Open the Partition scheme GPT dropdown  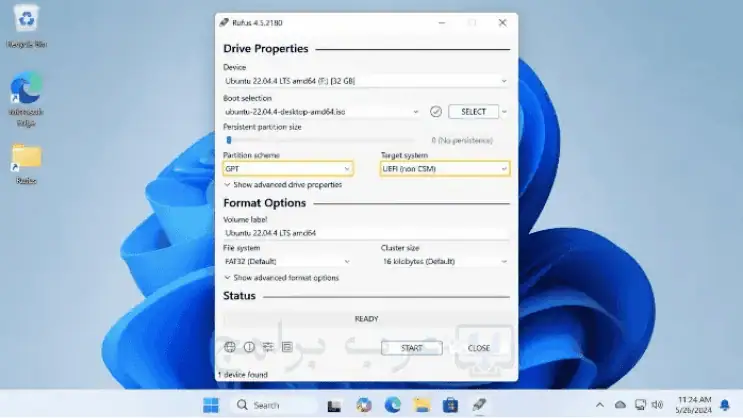pyautogui.click(x=288, y=169)
